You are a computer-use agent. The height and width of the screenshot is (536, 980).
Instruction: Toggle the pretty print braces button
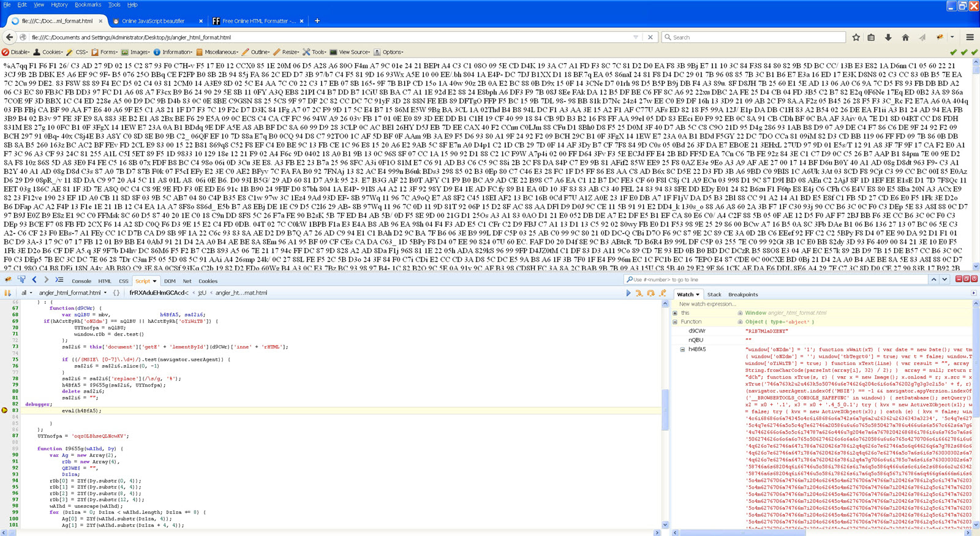tap(116, 293)
